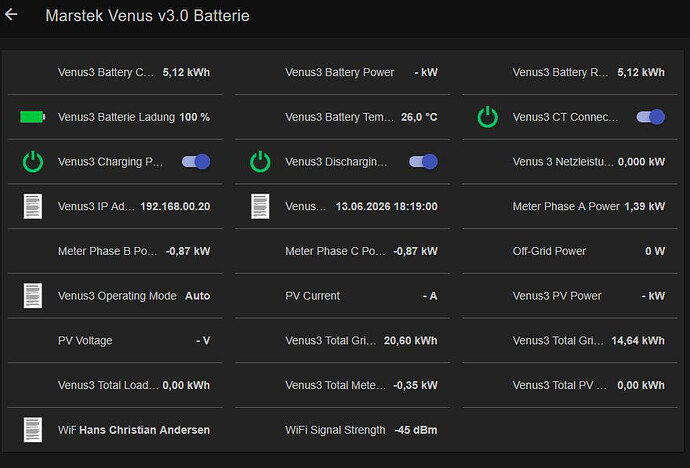Open Venus3 Total Gri... 20,60 kWh entry

(x=342, y=340)
